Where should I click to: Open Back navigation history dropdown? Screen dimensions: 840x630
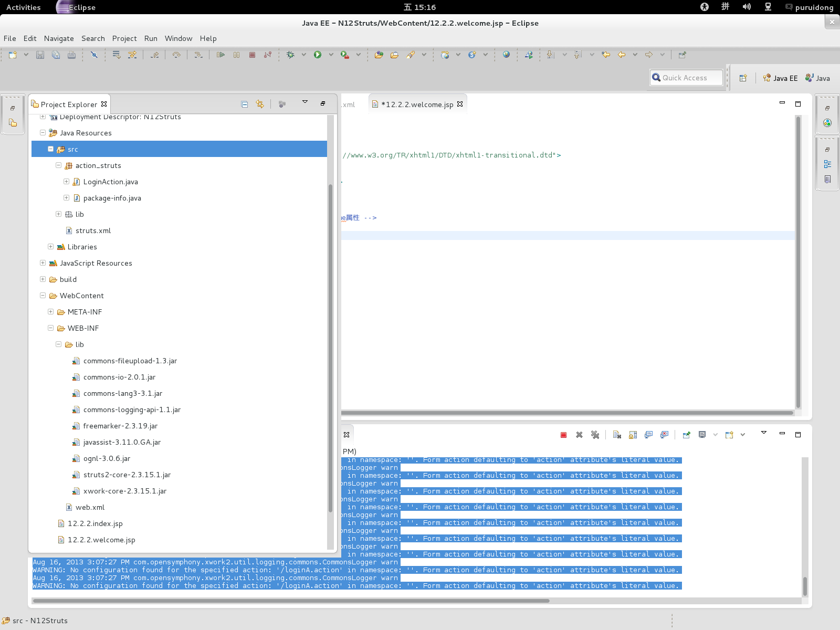[x=635, y=55]
